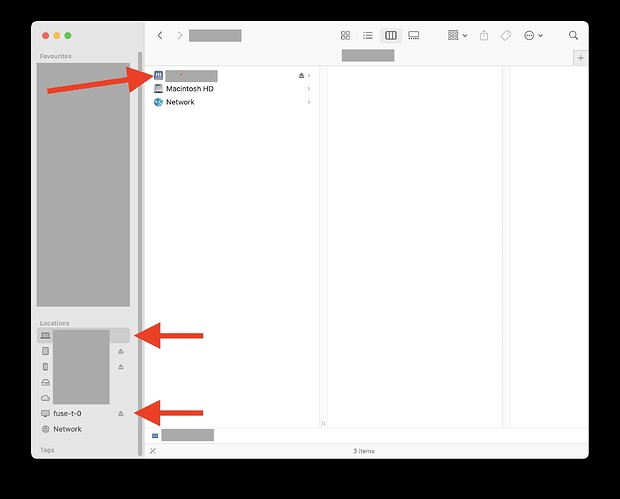Image resolution: width=620 pixels, height=499 pixels.
Task: Select fuse-t-0 in sidebar
Action: (x=83, y=413)
